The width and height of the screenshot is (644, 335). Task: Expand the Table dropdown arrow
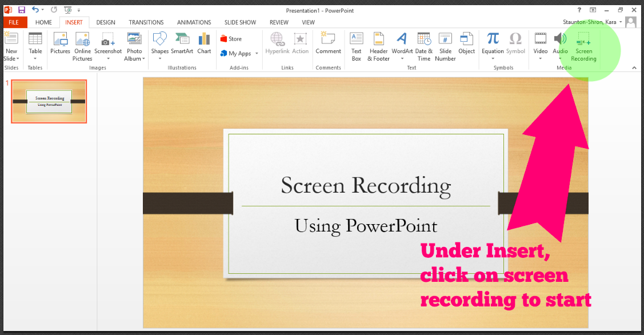pos(35,59)
